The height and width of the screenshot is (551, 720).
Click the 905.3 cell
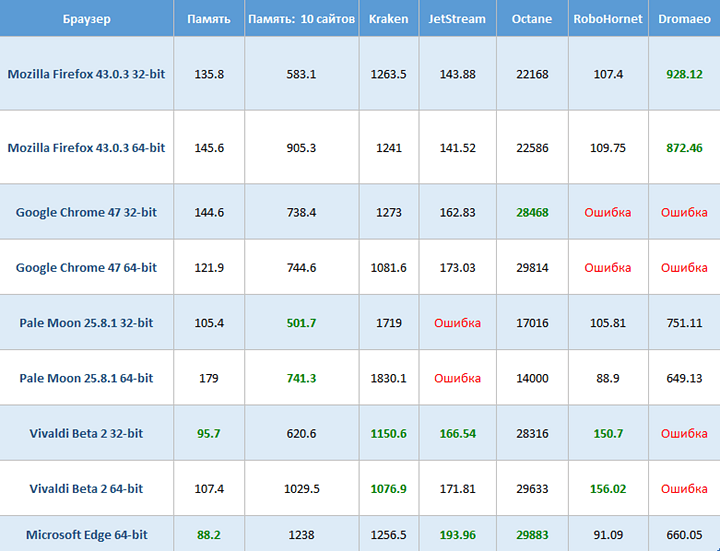[x=302, y=148]
